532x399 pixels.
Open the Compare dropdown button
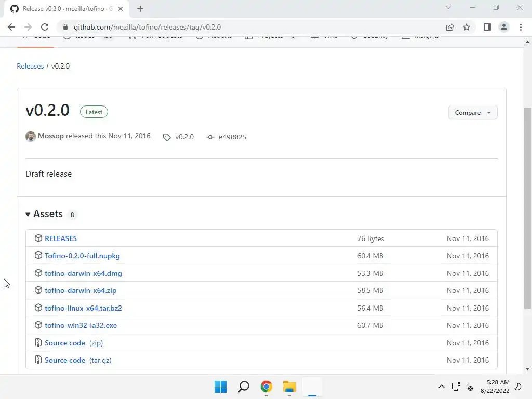[473, 113]
